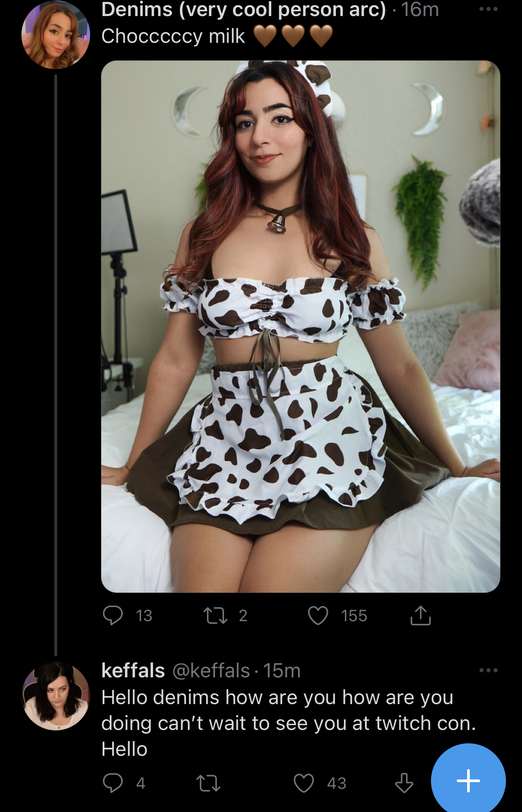522x812 pixels.
Task: Open the cow outfit photo fullscreen
Action: tap(300, 326)
